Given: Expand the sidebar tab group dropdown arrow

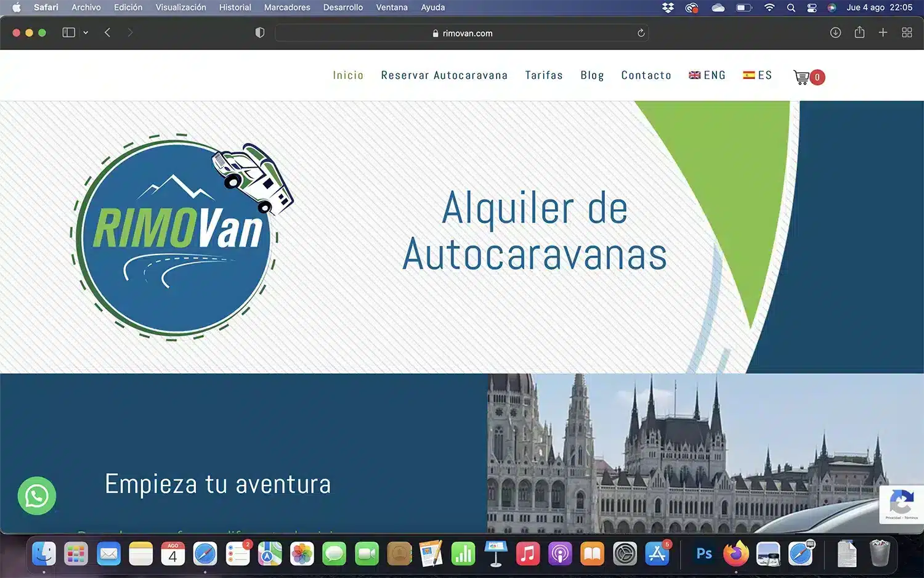Looking at the screenshot, I should [86, 33].
